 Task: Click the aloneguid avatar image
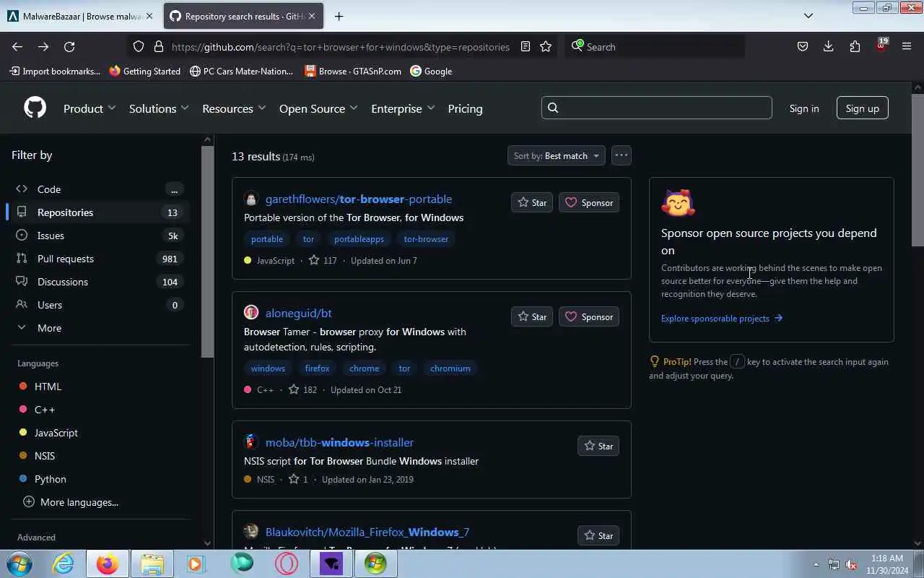click(250, 313)
